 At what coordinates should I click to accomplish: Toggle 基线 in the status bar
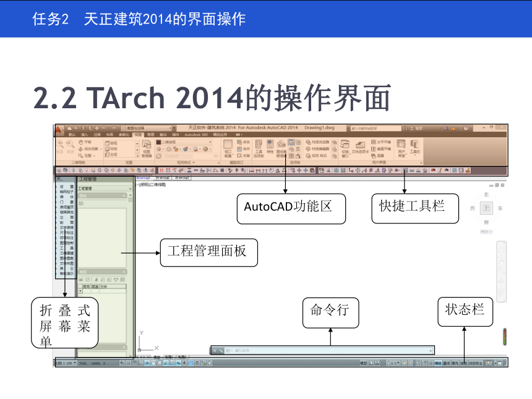pyautogui.click(x=447, y=363)
